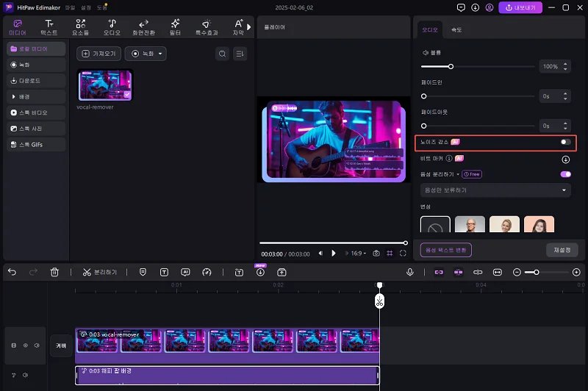Open 스톡 비디오 stock videos
Screen dimensions: 588x391
pos(36,112)
